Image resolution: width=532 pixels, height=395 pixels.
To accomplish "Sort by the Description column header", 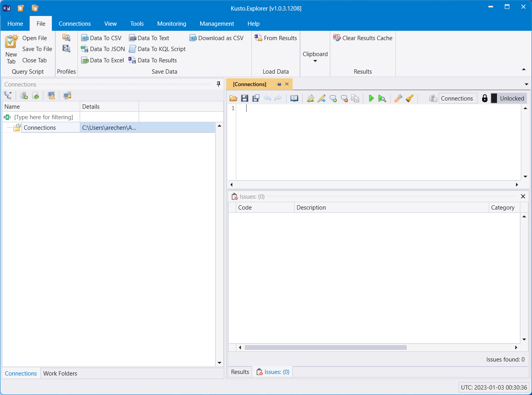I will click(392, 208).
